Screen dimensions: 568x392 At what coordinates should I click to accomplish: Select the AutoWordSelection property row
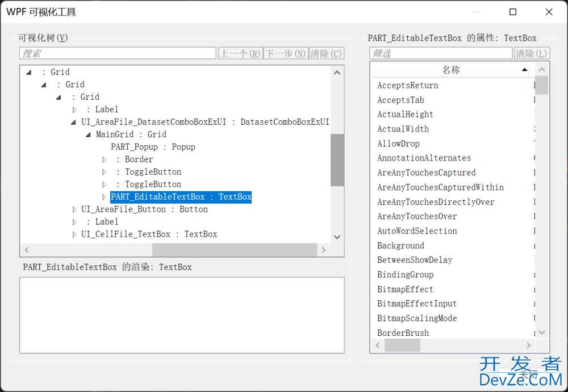[x=453, y=231]
